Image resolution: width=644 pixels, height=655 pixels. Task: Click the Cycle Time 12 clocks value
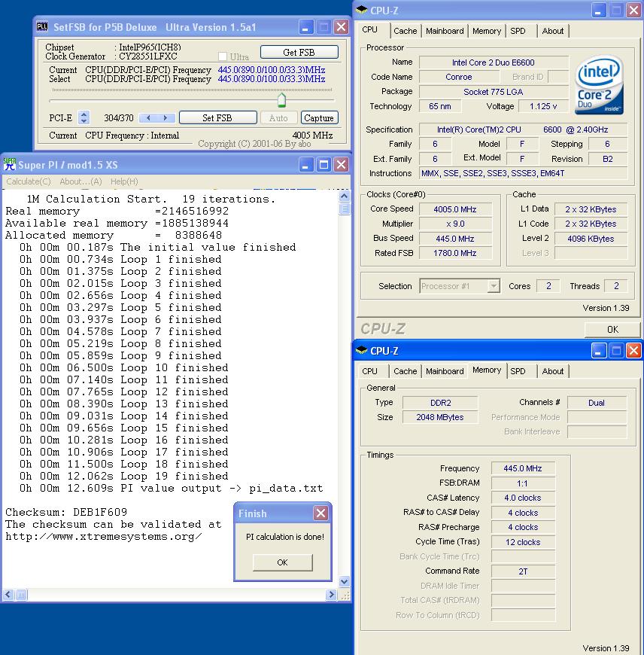pyautogui.click(x=523, y=542)
